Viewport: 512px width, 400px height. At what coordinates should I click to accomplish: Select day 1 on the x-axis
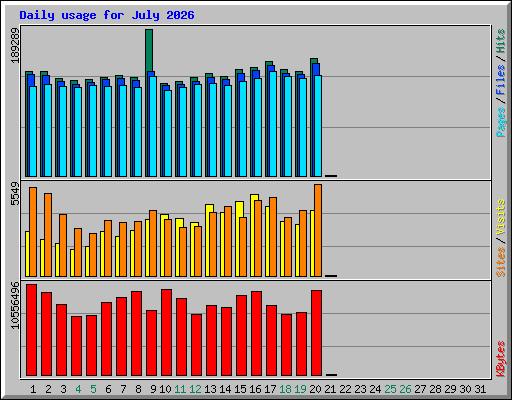click(x=33, y=389)
